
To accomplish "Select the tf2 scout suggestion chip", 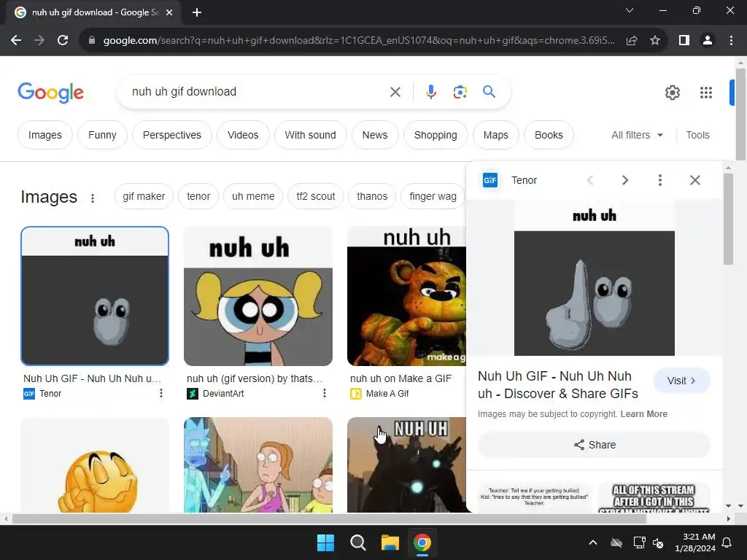I will point(315,196).
